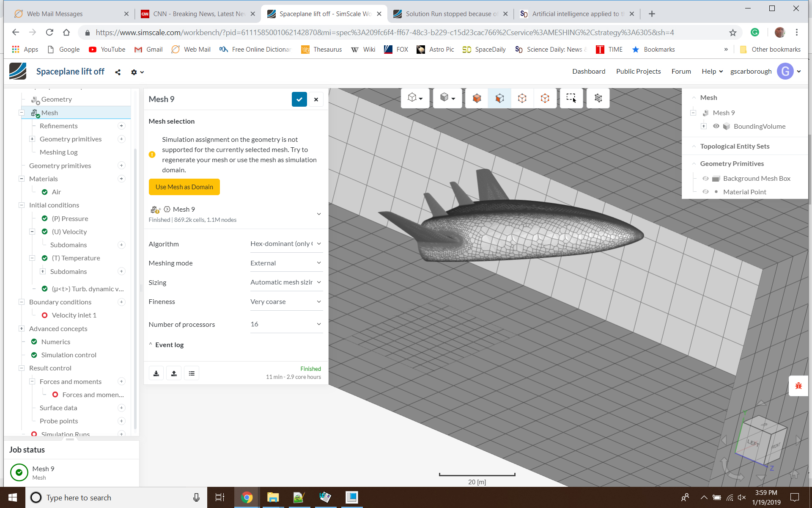
Task: Switch to the CNN Breaking News tab
Action: [195, 13]
